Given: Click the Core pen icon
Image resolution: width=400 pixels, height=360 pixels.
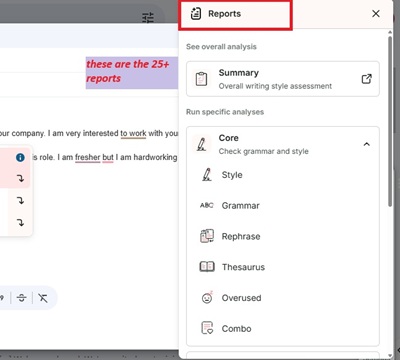Looking at the screenshot, I should click(201, 144).
